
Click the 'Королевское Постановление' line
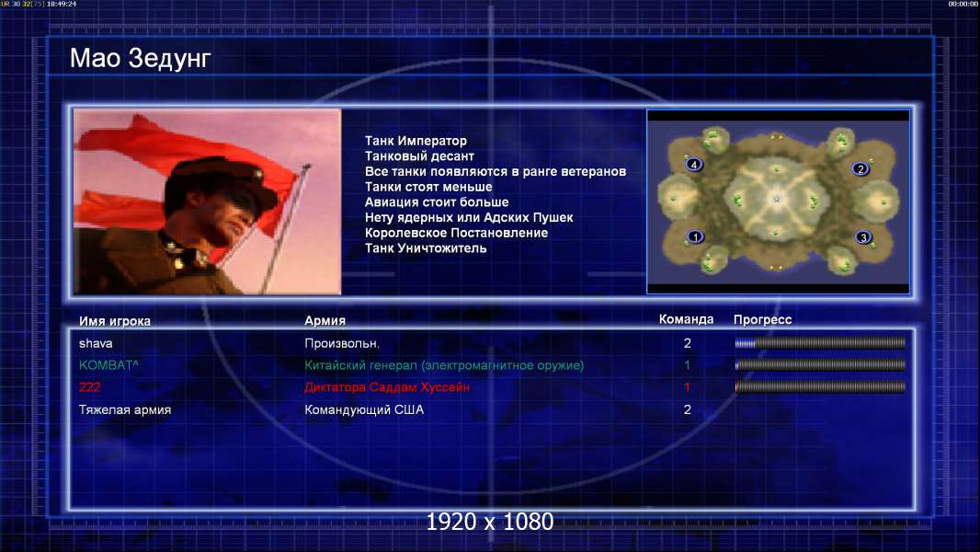(456, 233)
